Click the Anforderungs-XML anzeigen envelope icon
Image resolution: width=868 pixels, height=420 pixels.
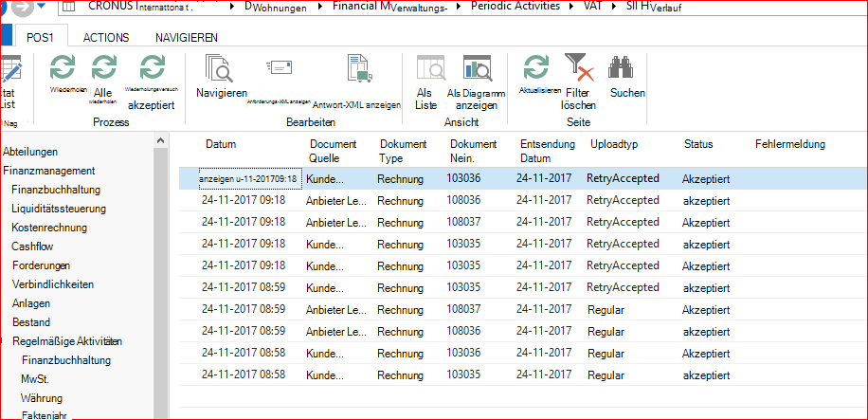(x=279, y=67)
